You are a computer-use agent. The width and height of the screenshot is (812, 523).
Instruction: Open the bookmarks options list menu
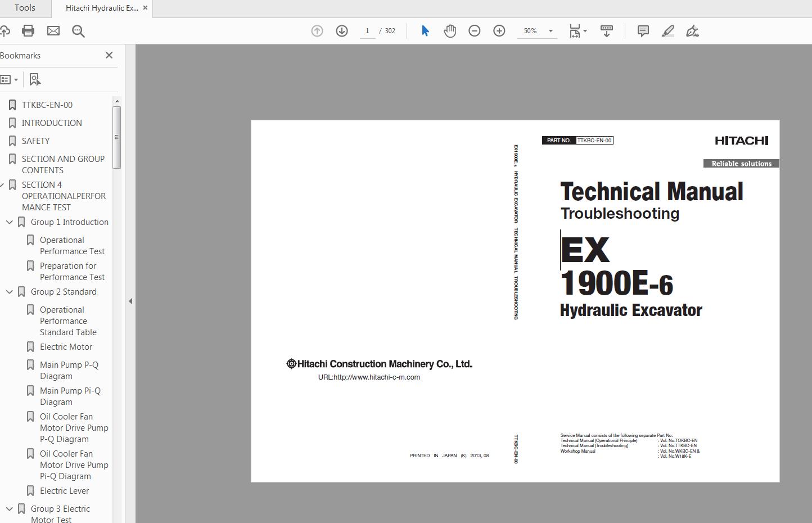tap(9, 79)
